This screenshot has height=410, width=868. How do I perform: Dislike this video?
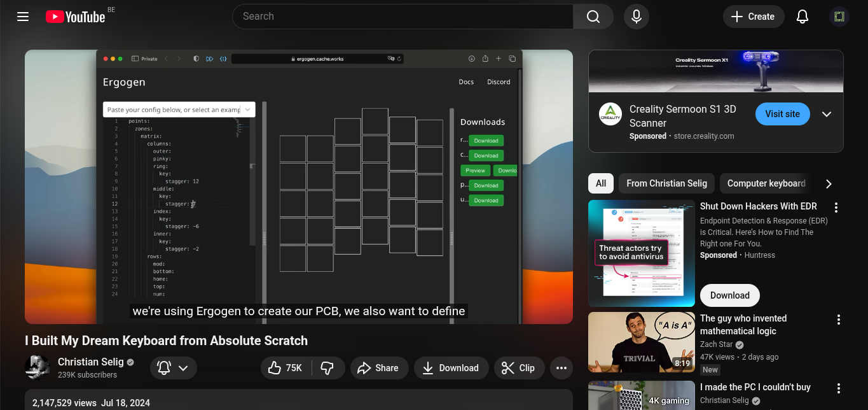coord(327,368)
